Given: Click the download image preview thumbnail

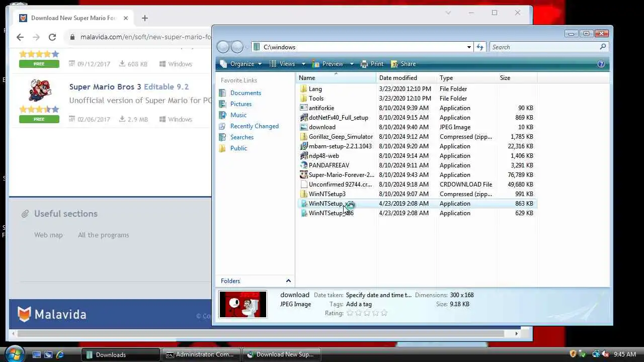Looking at the screenshot, I should click(x=243, y=305).
